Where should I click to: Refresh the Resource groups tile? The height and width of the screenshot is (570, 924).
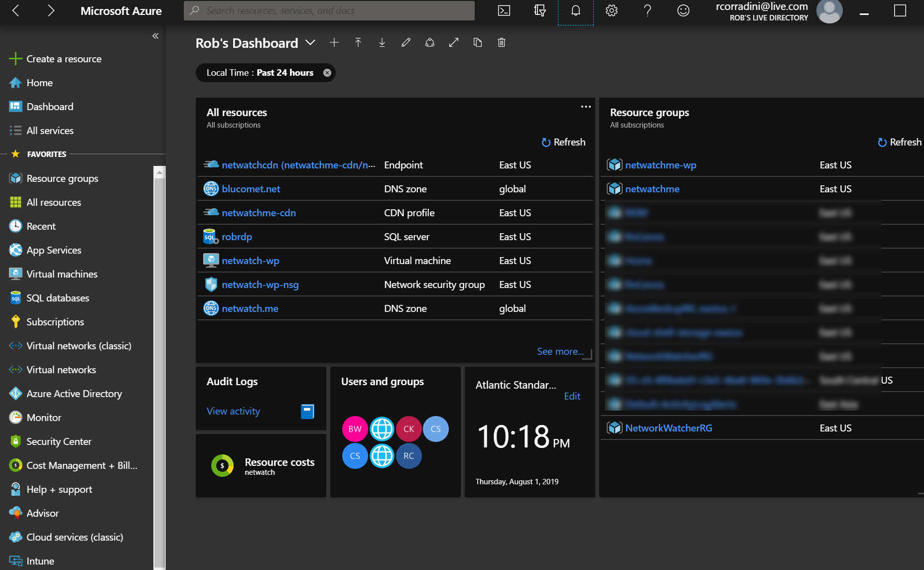(x=900, y=142)
